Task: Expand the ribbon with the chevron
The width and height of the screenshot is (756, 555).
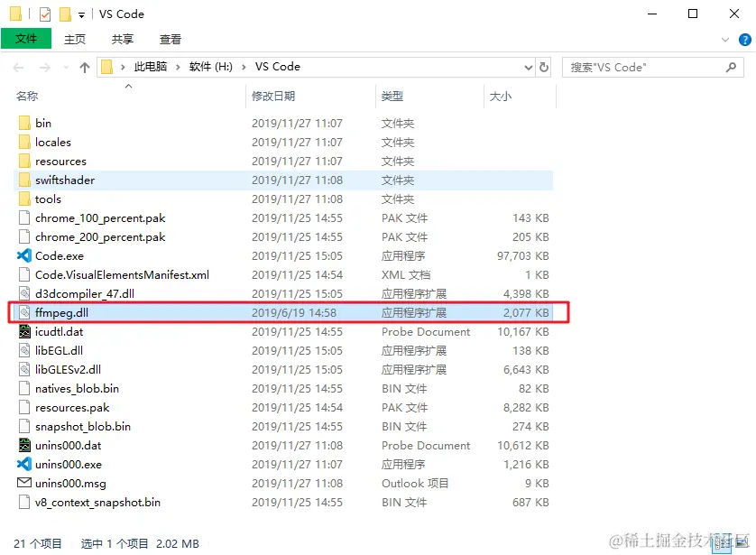Action: point(725,40)
